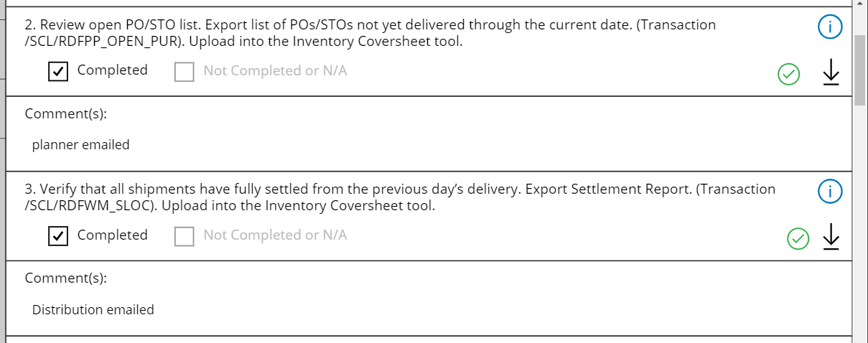Uncheck Completed checkbox for step 3
The width and height of the screenshot is (868, 343).
(58, 236)
